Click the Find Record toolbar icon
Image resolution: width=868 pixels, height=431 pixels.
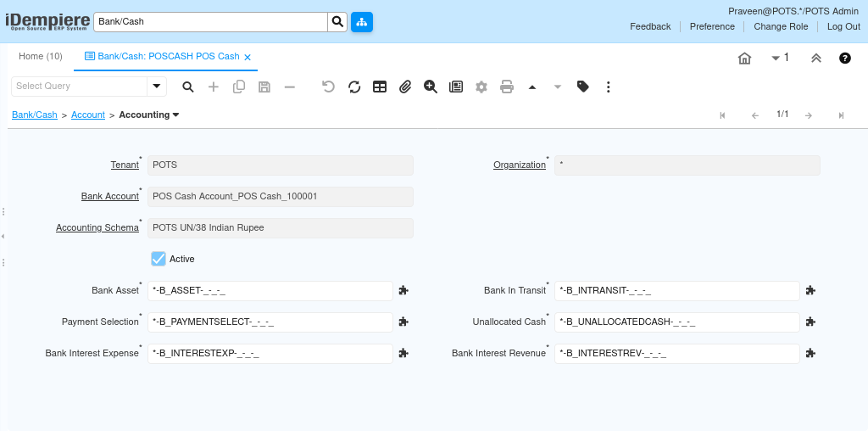[188, 87]
